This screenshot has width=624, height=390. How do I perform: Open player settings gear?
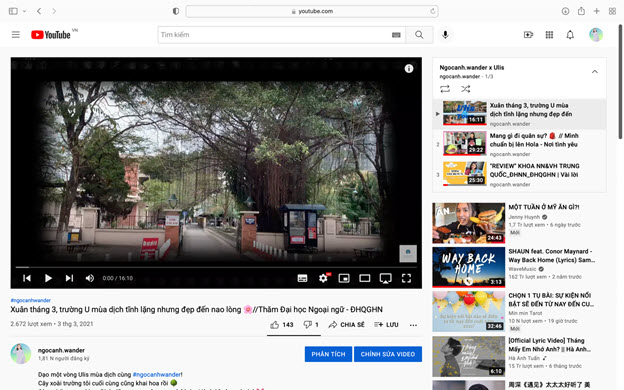(x=324, y=278)
